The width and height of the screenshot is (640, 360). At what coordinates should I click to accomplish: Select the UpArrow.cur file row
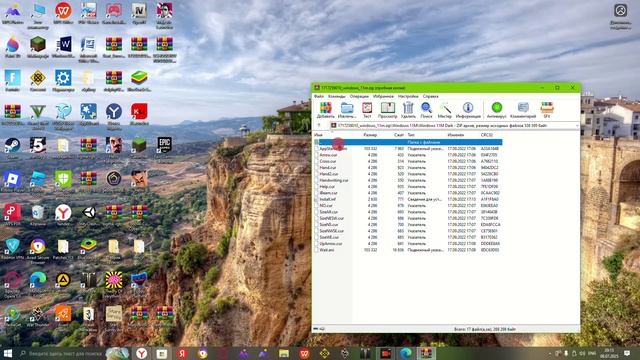click(407, 244)
